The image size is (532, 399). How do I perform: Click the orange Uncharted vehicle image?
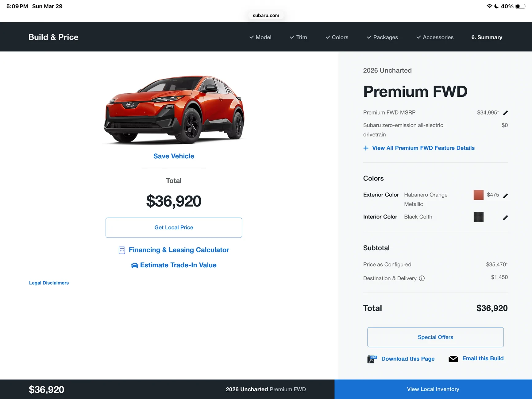174,110
